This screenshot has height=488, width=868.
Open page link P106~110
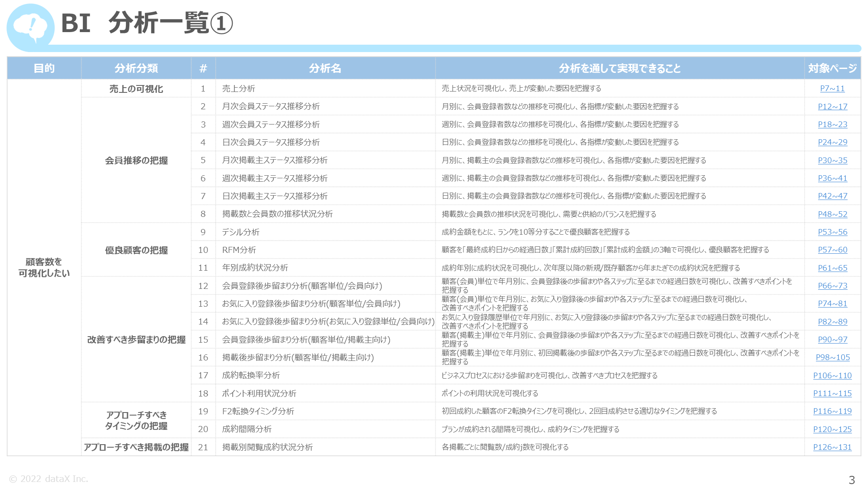832,376
